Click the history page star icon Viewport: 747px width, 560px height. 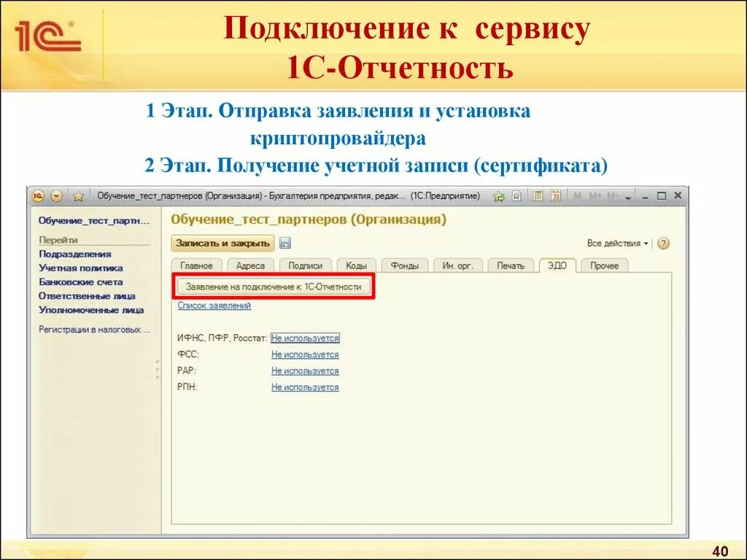click(516, 195)
